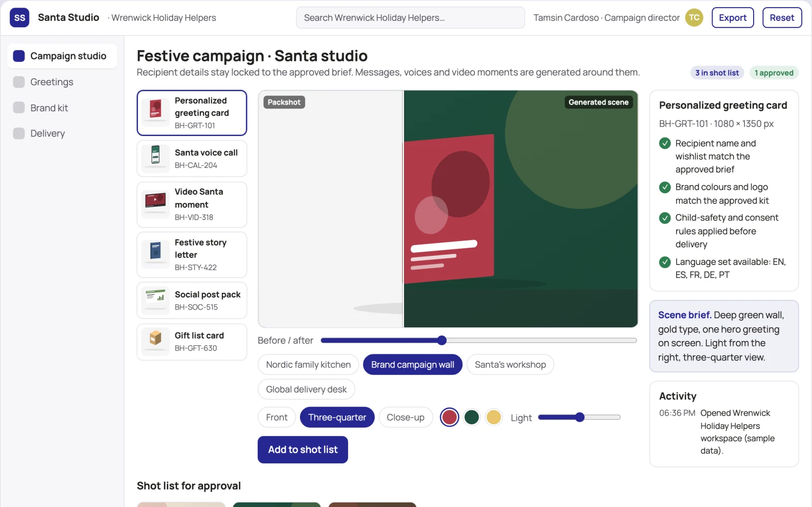812x507 pixels.
Task: Click the SS Santa Studio logo icon
Action: point(19,18)
